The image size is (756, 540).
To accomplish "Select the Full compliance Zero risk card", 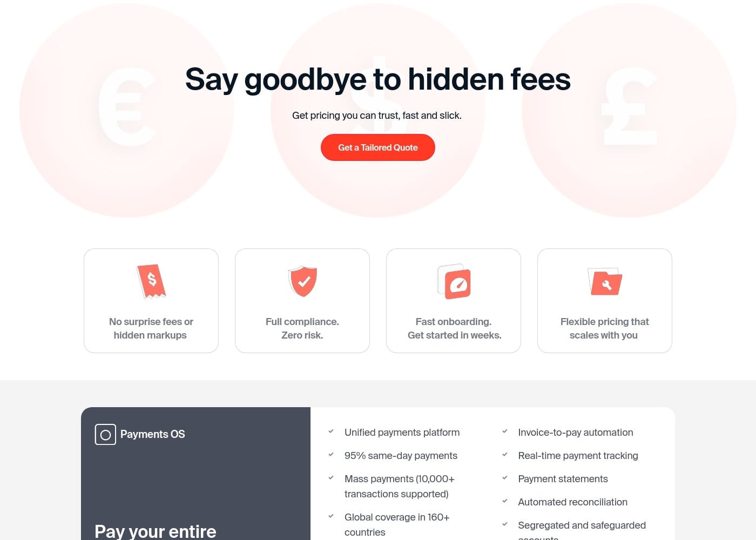I will (302, 301).
